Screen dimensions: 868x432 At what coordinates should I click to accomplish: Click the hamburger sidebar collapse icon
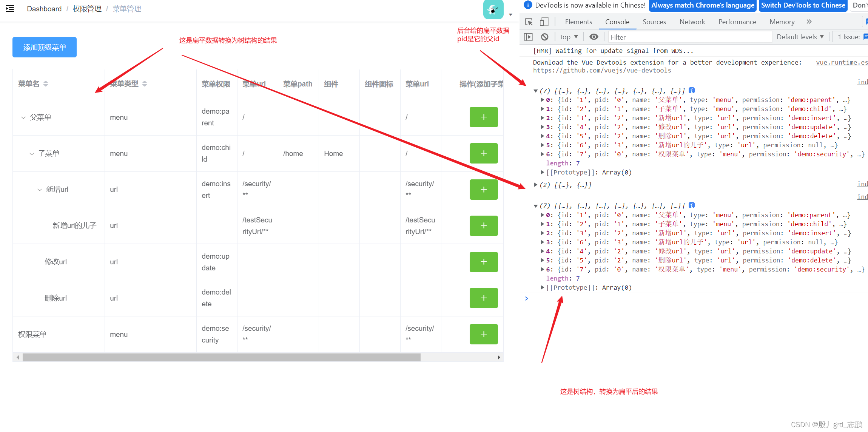10,9
